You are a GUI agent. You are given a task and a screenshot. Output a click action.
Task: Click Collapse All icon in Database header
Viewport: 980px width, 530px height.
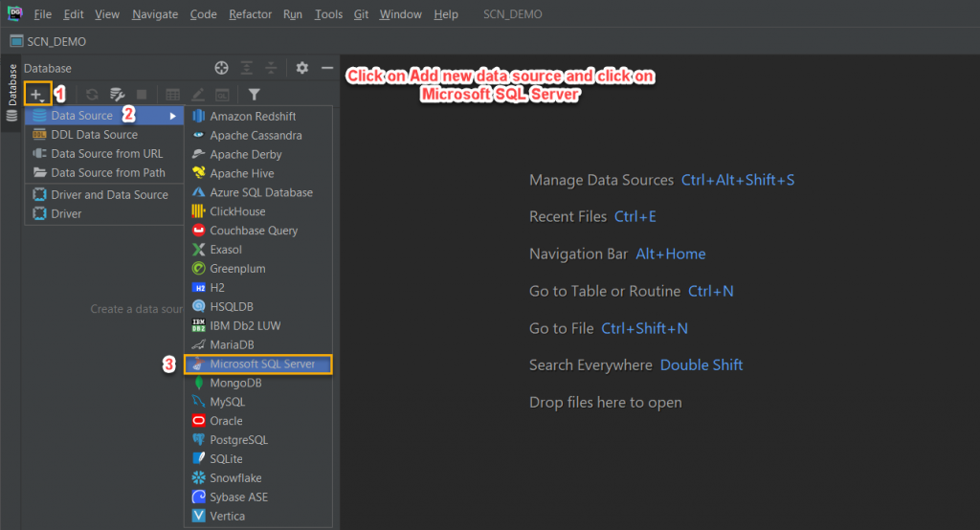coord(271,68)
